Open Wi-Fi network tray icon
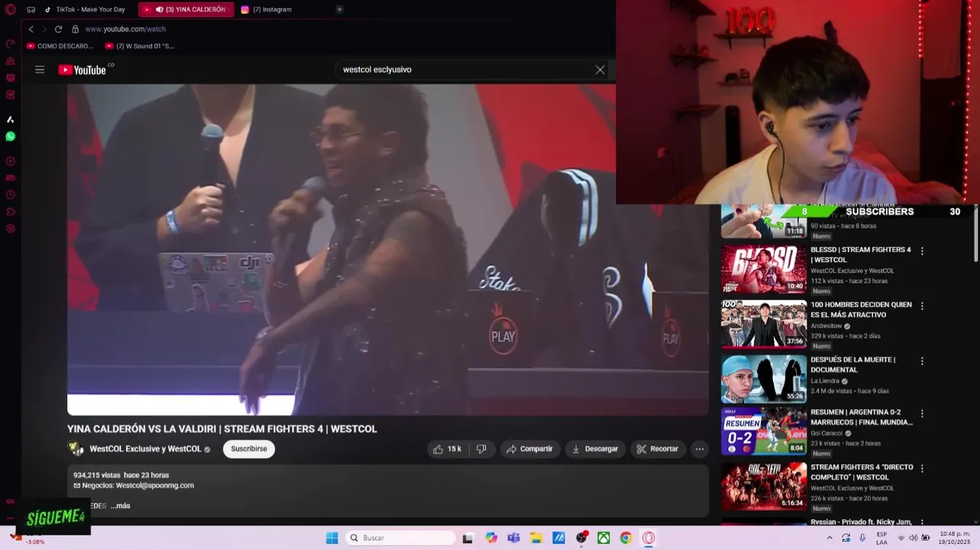Screen dimensions: 980x550 pyautogui.click(x=901, y=538)
